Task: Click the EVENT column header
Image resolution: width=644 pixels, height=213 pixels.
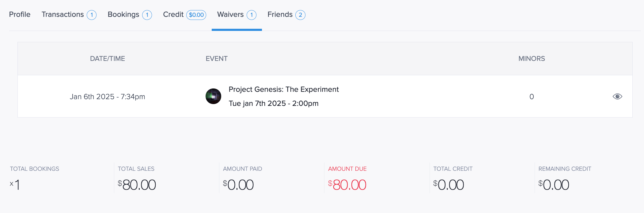Action: (x=217, y=58)
